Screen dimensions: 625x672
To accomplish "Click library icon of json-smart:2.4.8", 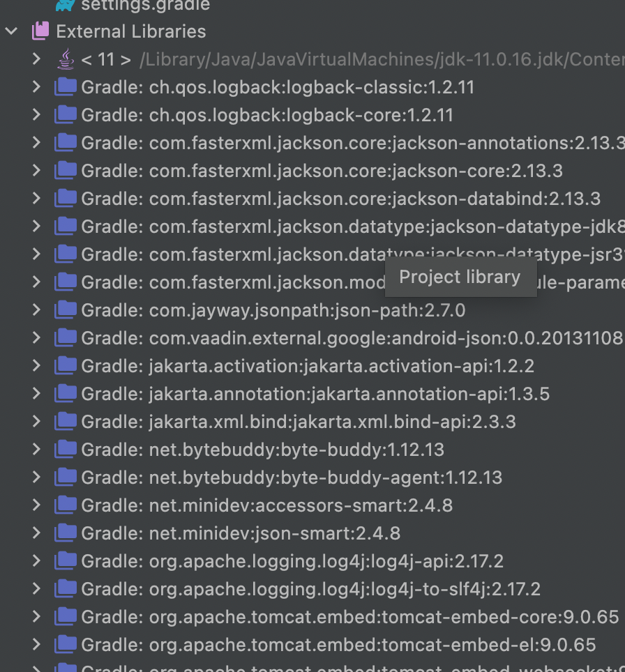I will 66,533.
